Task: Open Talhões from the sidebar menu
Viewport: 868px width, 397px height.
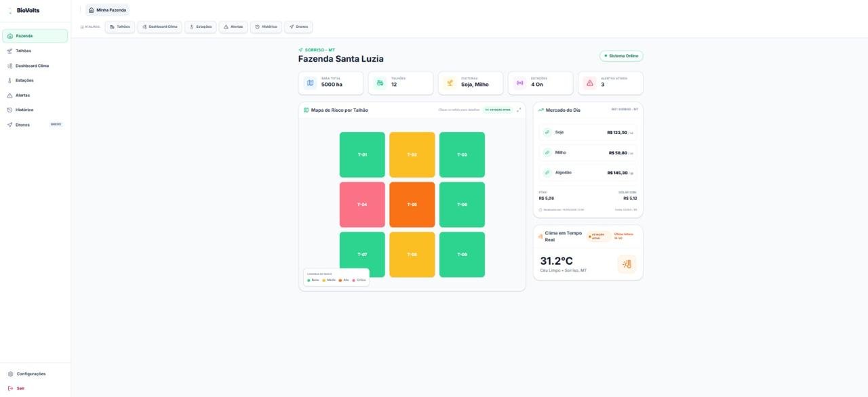Action: tap(35, 51)
